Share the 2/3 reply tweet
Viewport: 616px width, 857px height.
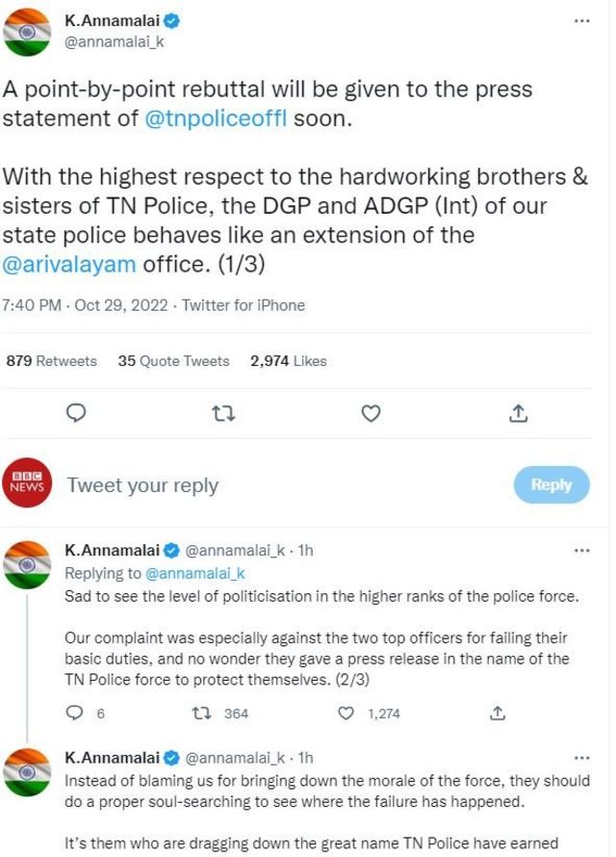tap(498, 714)
